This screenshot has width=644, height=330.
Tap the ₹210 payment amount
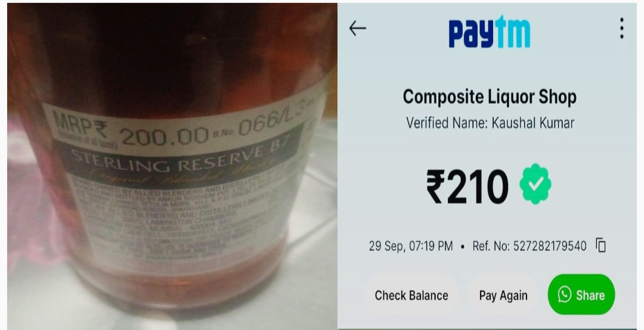click(x=467, y=187)
